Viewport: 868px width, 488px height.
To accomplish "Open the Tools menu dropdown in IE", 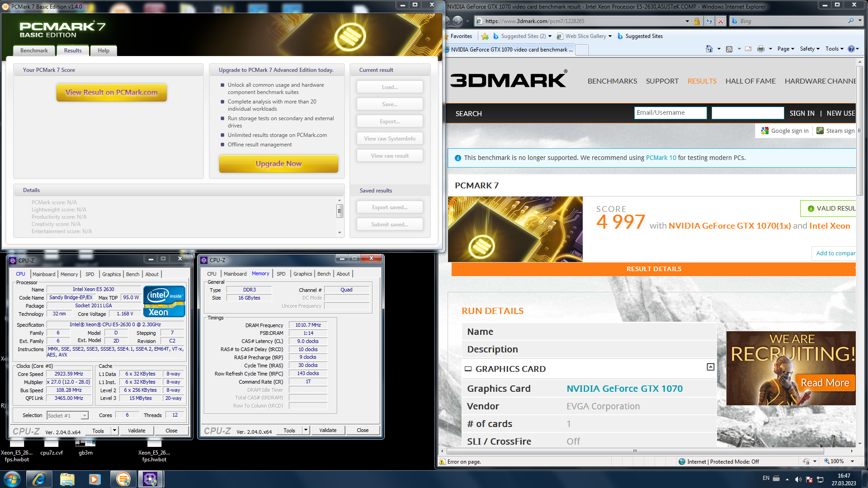I will (x=835, y=49).
